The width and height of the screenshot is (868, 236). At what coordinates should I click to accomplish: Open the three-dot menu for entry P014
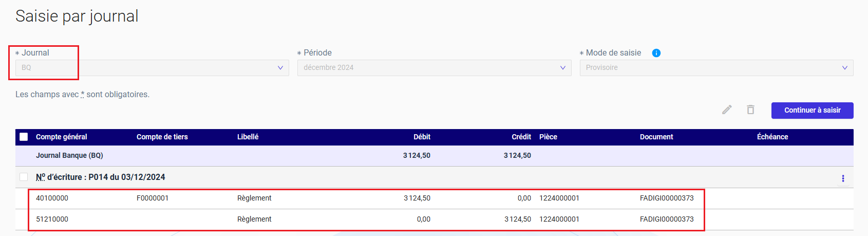coord(843,178)
